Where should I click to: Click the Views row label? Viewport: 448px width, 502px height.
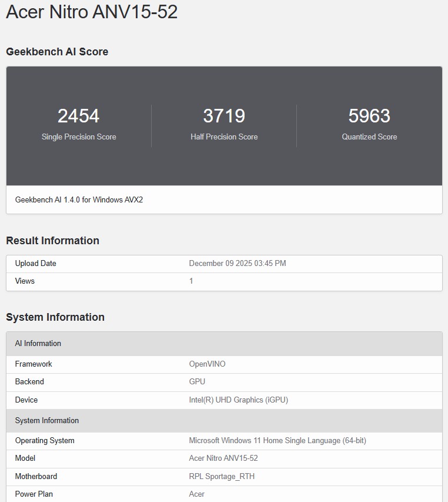25,281
